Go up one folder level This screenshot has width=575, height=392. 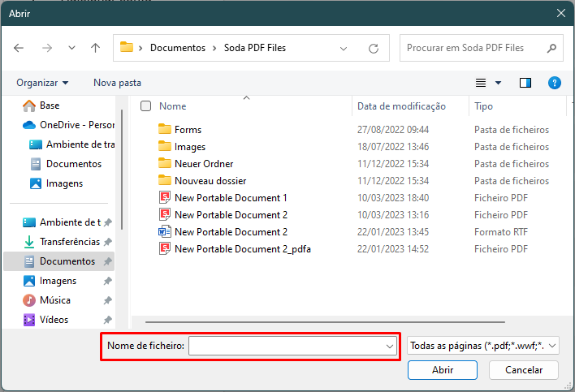click(95, 48)
